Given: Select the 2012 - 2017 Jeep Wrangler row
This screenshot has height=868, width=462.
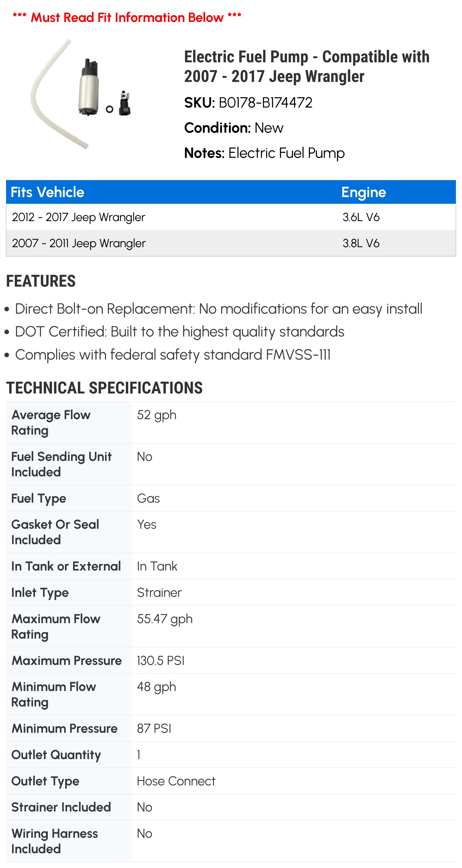Looking at the screenshot, I should [79, 217].
